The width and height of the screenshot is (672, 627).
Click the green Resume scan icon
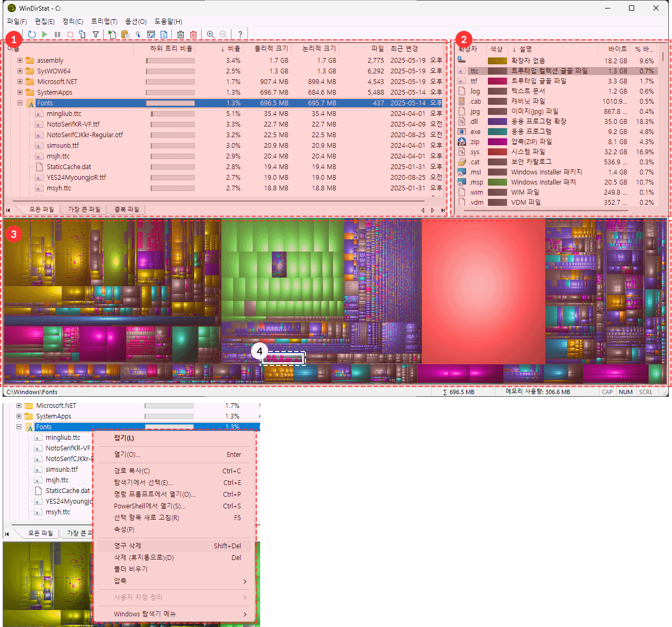tap(45, 35)
